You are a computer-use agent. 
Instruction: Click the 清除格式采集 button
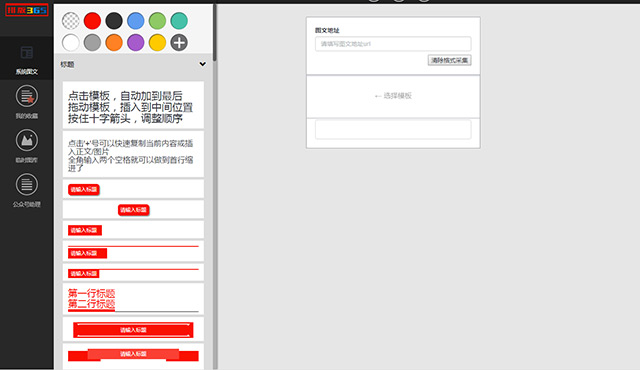(x=449, y=60)
